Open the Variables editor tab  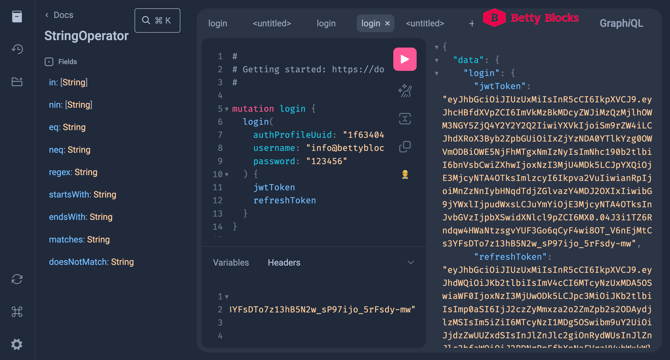231,263
